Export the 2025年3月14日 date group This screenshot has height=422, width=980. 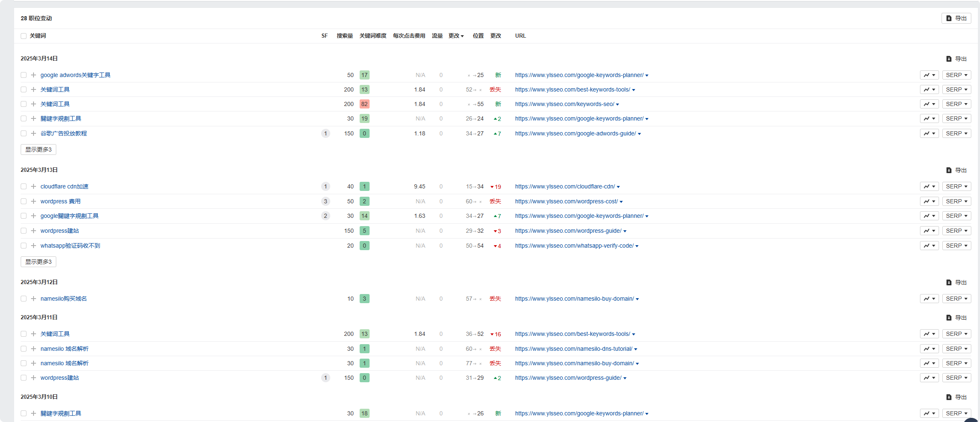tap(956, 58)
